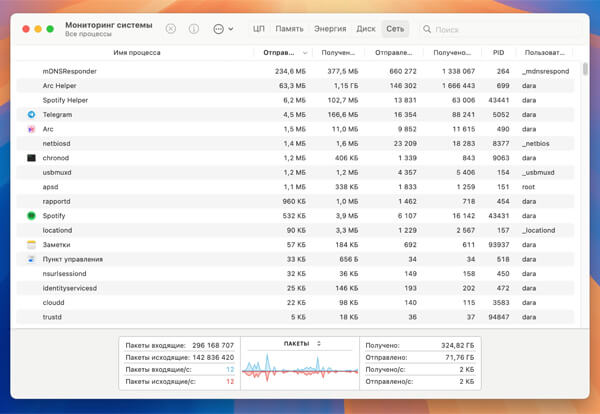Open process info (i) toolbar icon
The width and height of the screenshot is (600, 414).
coord(194,29)
